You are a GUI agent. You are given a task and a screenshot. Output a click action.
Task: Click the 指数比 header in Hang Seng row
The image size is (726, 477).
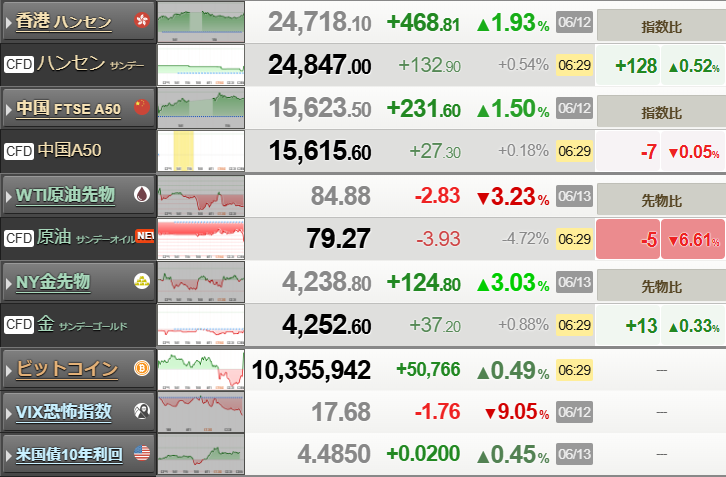pos(661,26)
